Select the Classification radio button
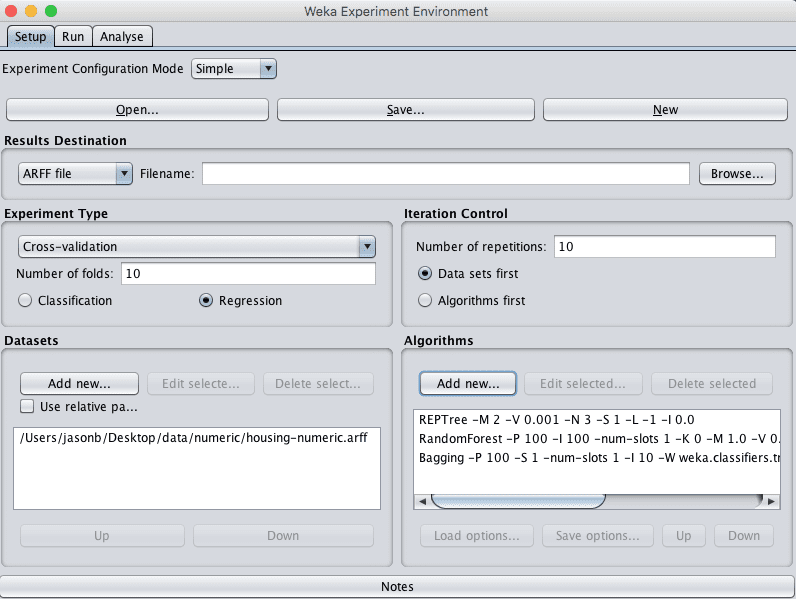Screen dimensions: 796x599 point(25,301)
